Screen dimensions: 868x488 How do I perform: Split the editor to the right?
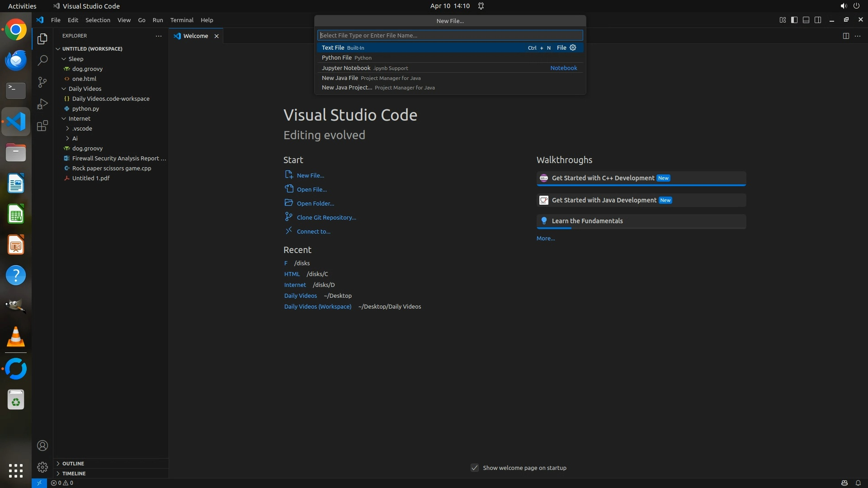click(x=845, y=36)
